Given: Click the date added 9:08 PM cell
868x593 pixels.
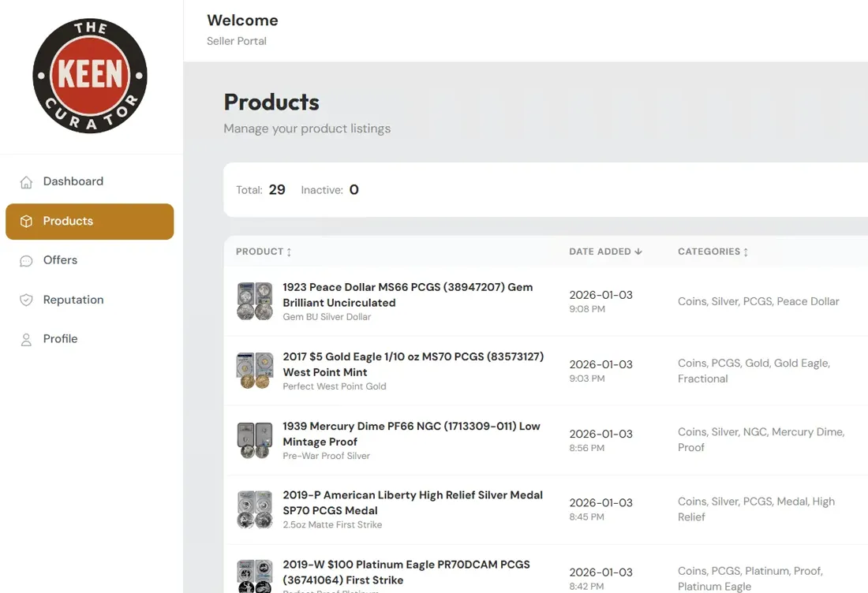Looking at the screenshot, I should pyautogui.click(x=600, y=301).
